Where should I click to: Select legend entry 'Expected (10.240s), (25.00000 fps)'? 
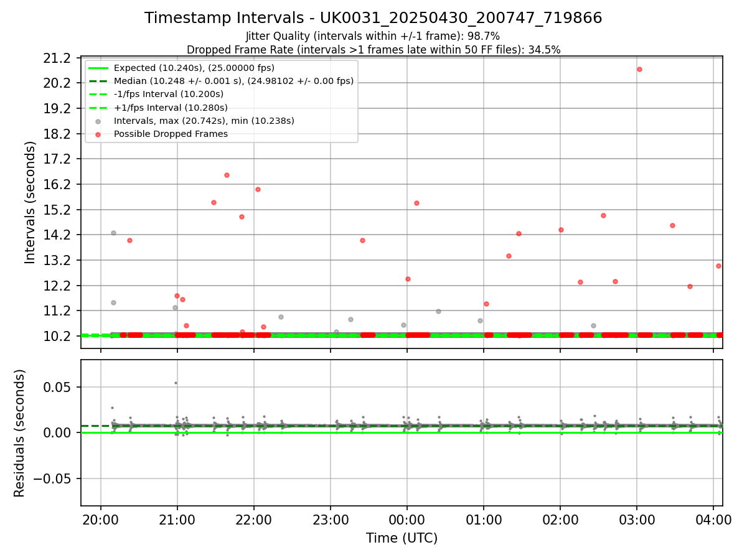(194, 68)
